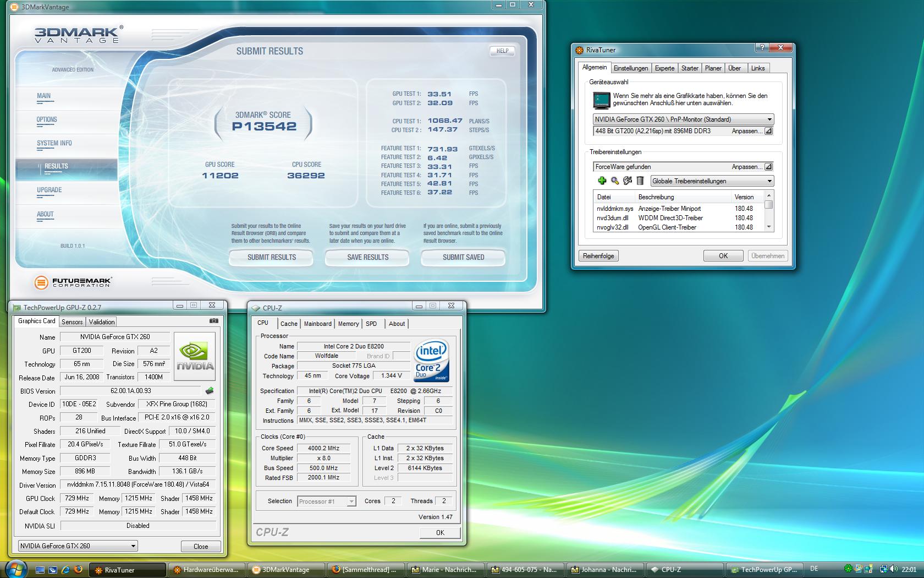Click the SAVE RESULTS button

(367, 257)
